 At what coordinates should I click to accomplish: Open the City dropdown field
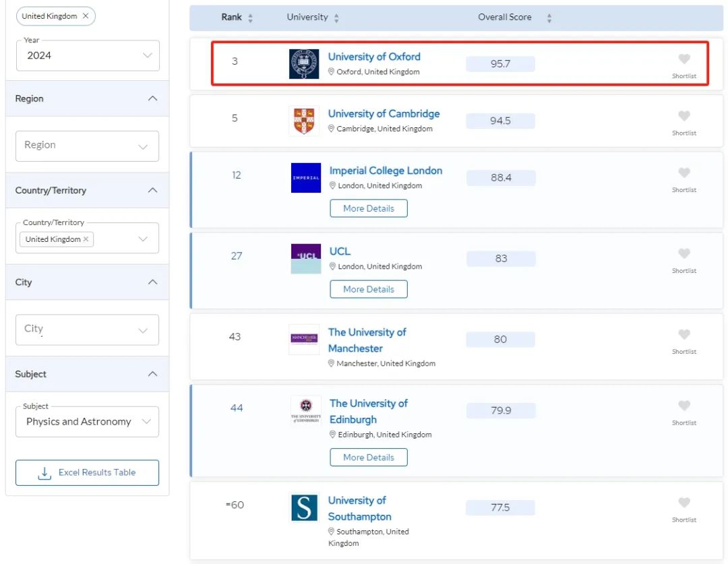pyautogui.click(x=87, y=330)
